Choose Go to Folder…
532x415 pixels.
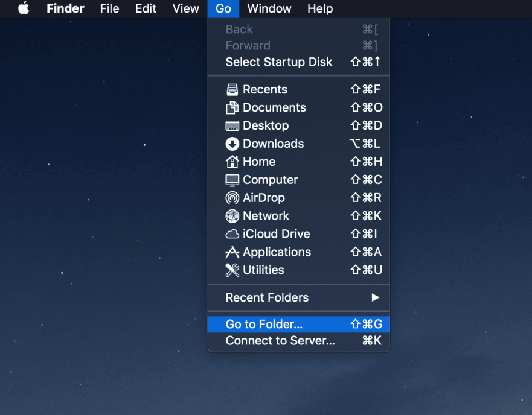pos(298,325)
